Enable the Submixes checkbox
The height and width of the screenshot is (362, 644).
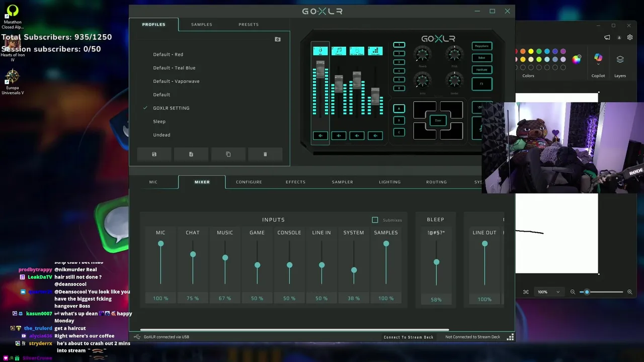375,220
